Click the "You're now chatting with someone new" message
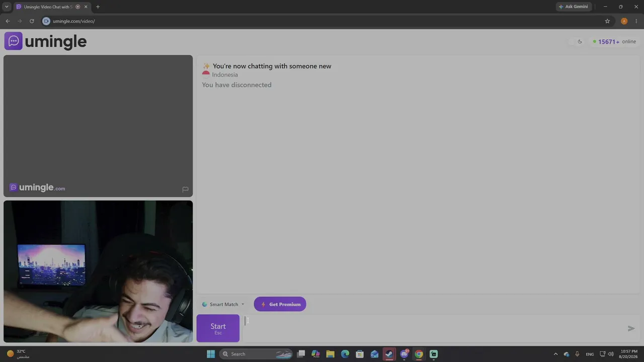The image size is (644, 362). coord(272,66)
